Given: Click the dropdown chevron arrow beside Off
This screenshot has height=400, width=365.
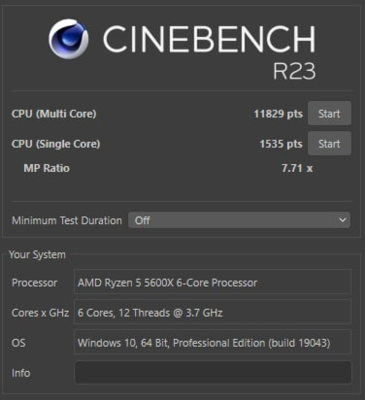Looking at the screenshot, I should click(342, 220).
